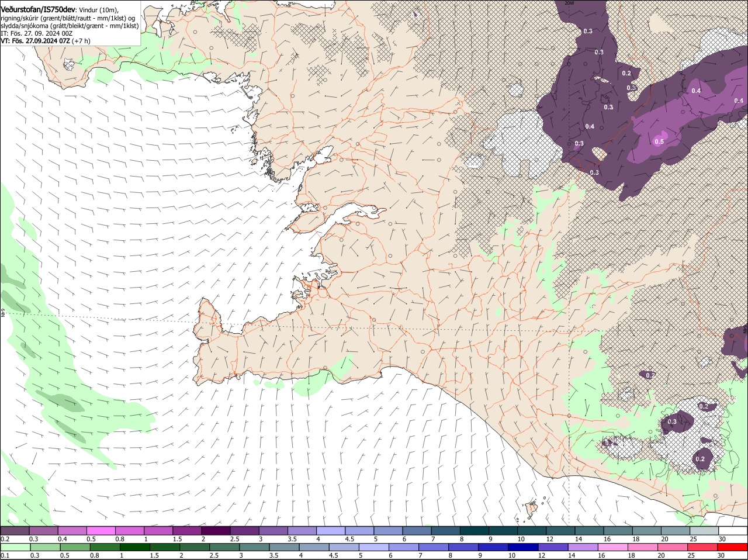Pick the bright pink swatch labeled 0.5 in the purple scale
This screenshot has width=748, height=560.
coord(101,531)
